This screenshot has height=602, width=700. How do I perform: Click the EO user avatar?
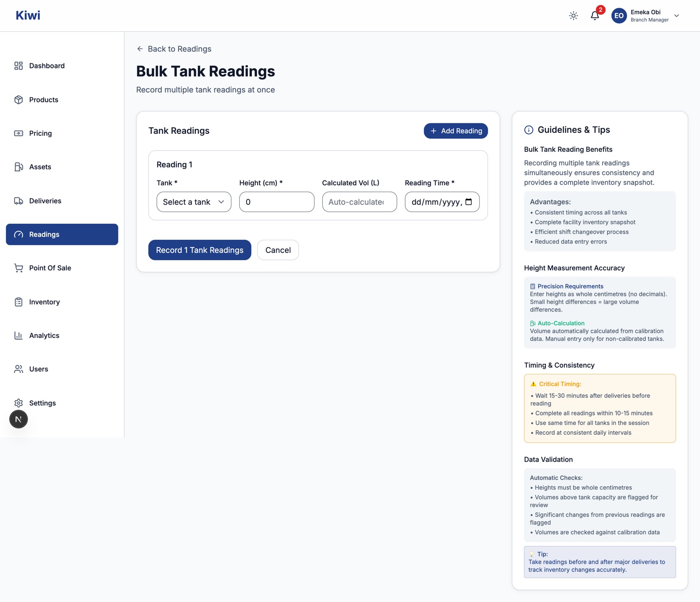coord(619,16)
